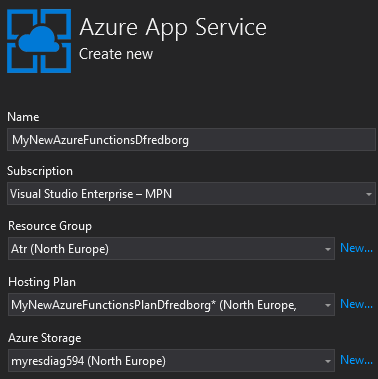Open the Subscription dropdown
This screenshot has width=378, height=379.
pyautogui.click(x=191, y=194)
